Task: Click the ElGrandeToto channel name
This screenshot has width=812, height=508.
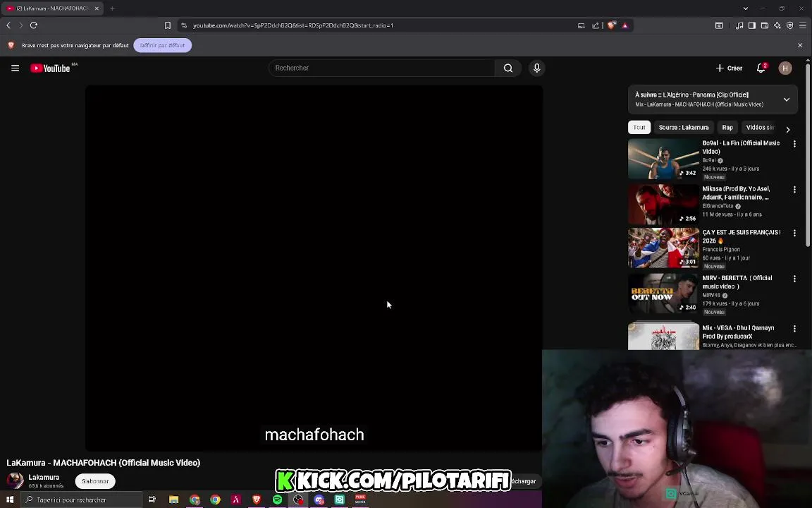Action: pos(717,206)
